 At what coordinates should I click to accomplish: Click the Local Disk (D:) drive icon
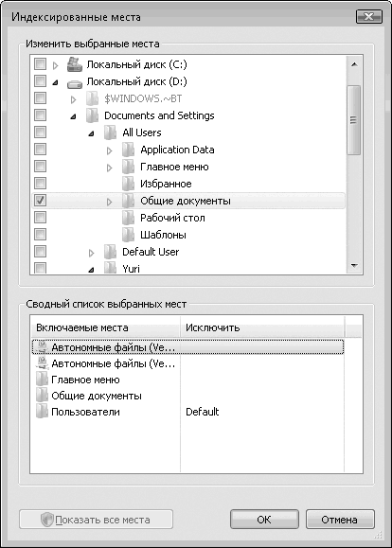pos(75,83)
